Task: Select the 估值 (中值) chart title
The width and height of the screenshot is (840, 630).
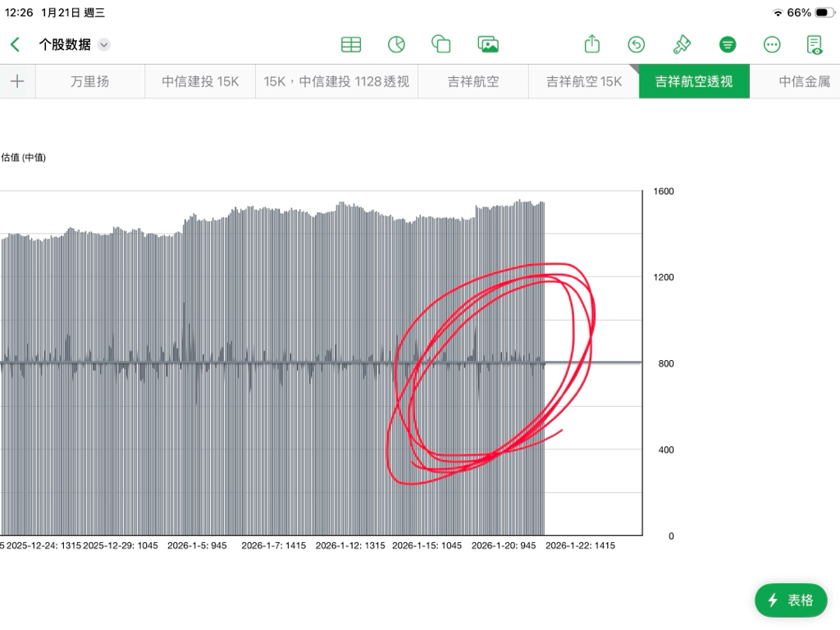Action: click(24, 157)
